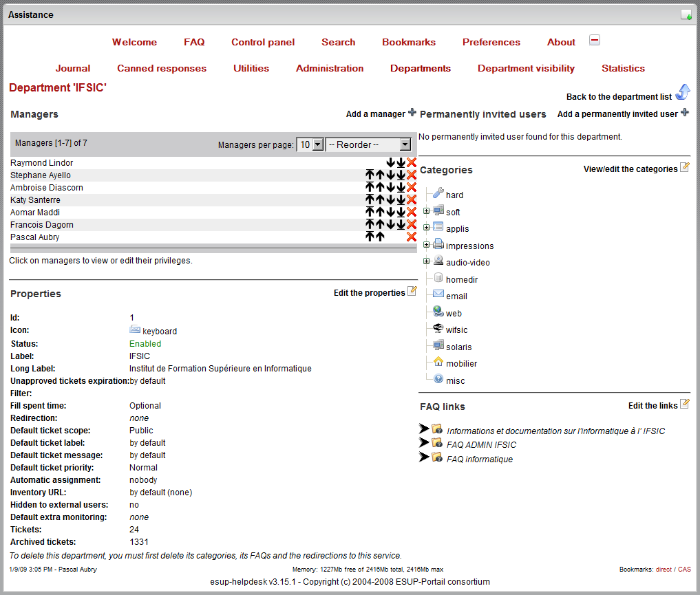Open the Control panel menu
Screen dimensions: 700x595
(263, 42)
